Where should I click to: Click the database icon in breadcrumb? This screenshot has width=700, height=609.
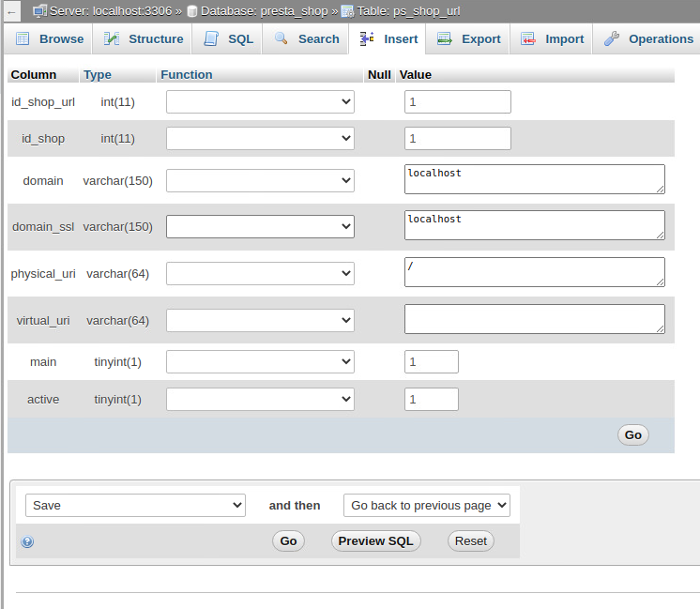coord(192,11)
